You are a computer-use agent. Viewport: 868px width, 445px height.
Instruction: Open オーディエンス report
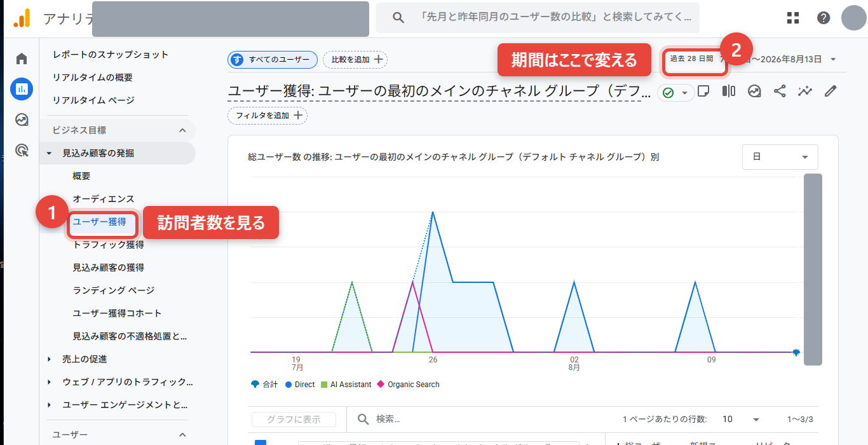[104, 199]
